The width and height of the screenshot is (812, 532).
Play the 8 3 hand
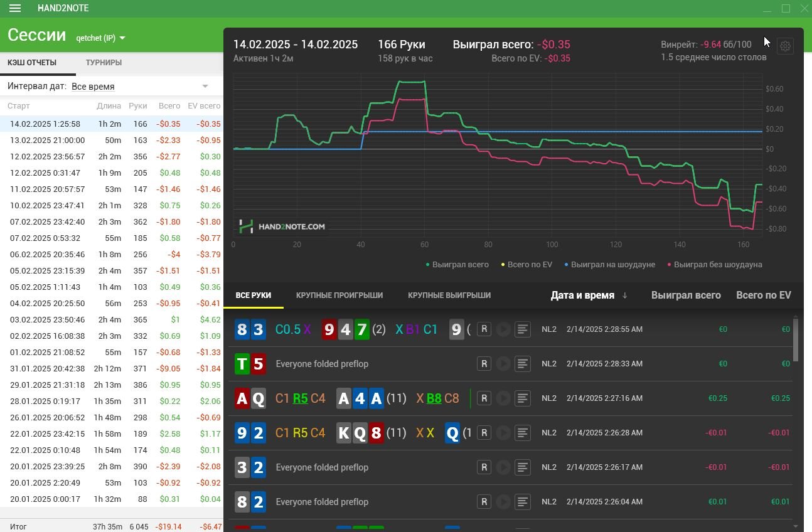[503, 329]
